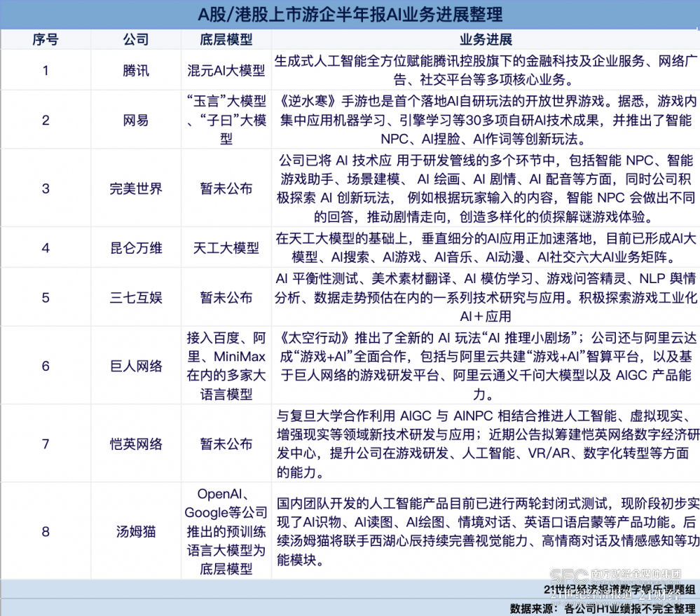
Task: Select the company cell "恺英网络"
Action: coord(136,444)
